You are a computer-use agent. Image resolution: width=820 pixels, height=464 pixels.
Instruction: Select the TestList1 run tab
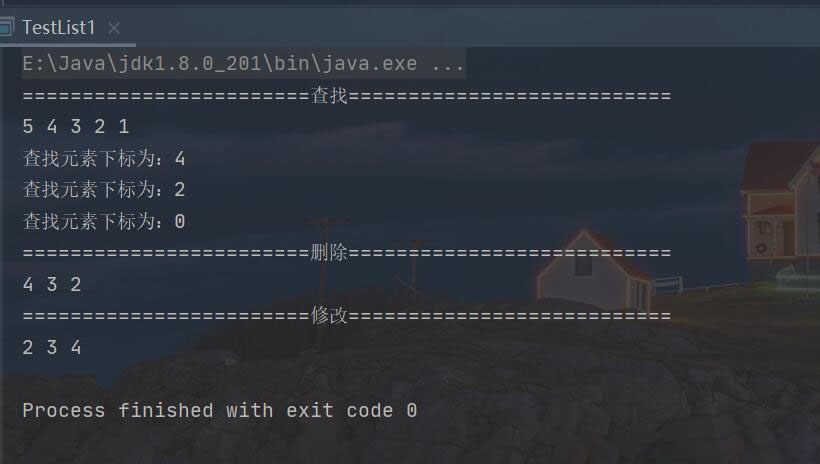[x=58, y=28]
